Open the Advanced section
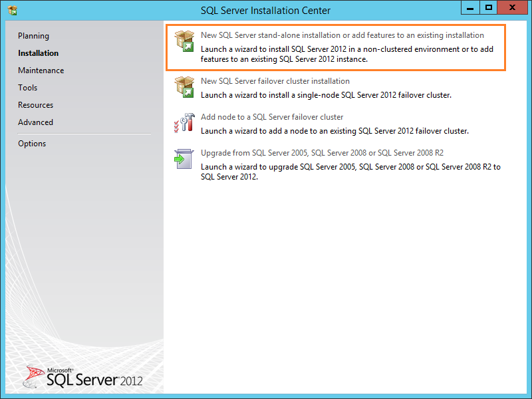The width and height of the screenshot is (532, 399). coord(35,122)
